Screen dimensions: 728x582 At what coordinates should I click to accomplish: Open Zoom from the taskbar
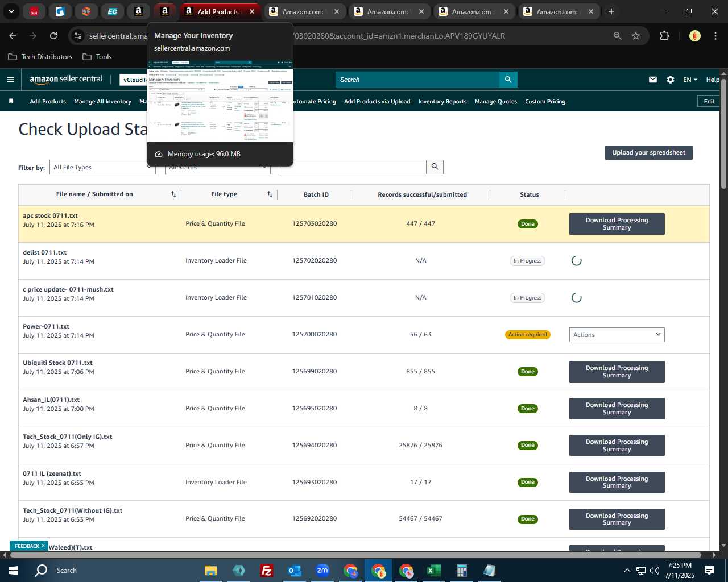click(x=322, y=571)
